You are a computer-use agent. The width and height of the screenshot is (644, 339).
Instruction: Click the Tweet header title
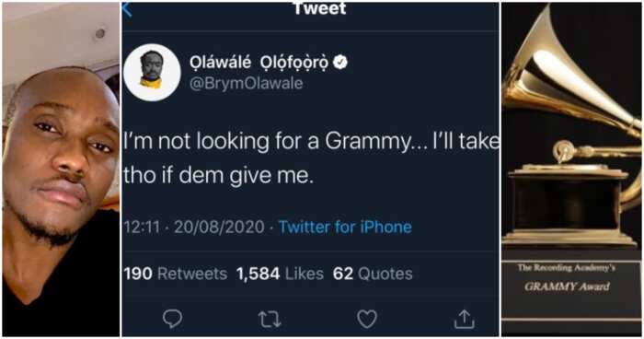(x=320, y=8)
